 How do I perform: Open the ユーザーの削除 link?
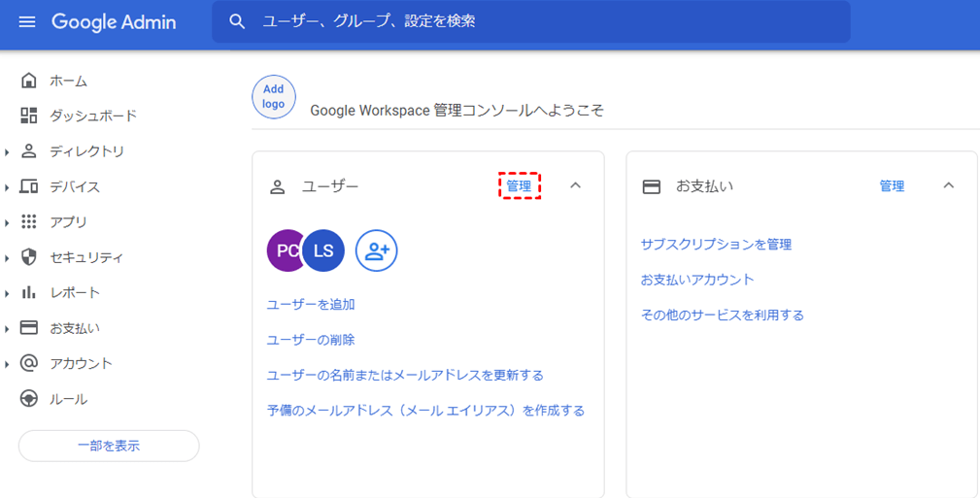(x=311, y=340)
